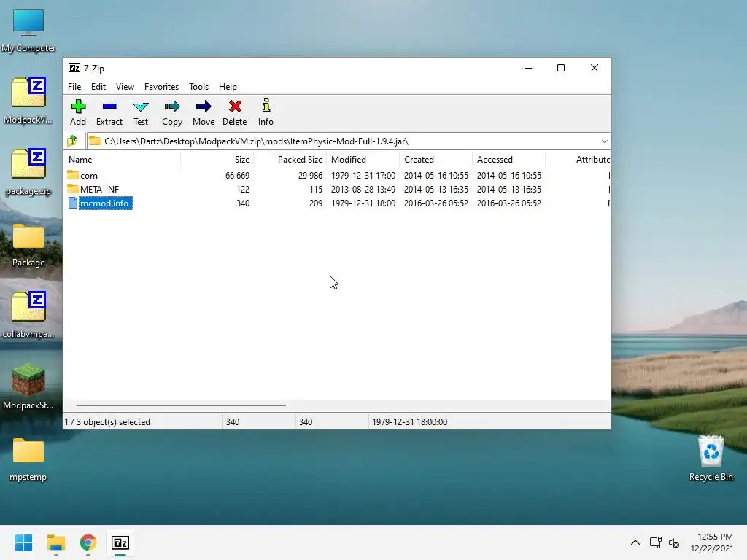The image size is (747, 560).
Task: Expand the address path dropdown
Action: (604, 141)
